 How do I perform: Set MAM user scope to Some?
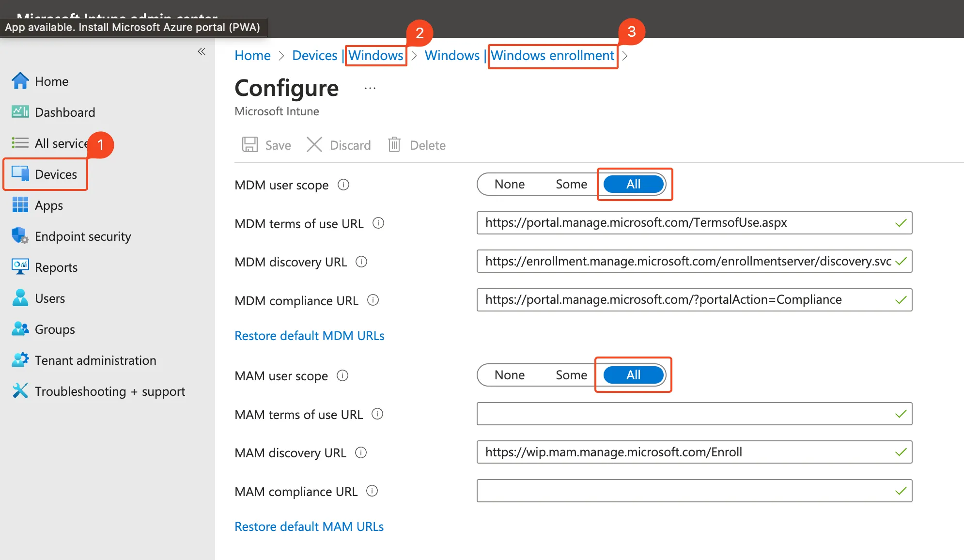pyautogui.click(x=571, y=375)
